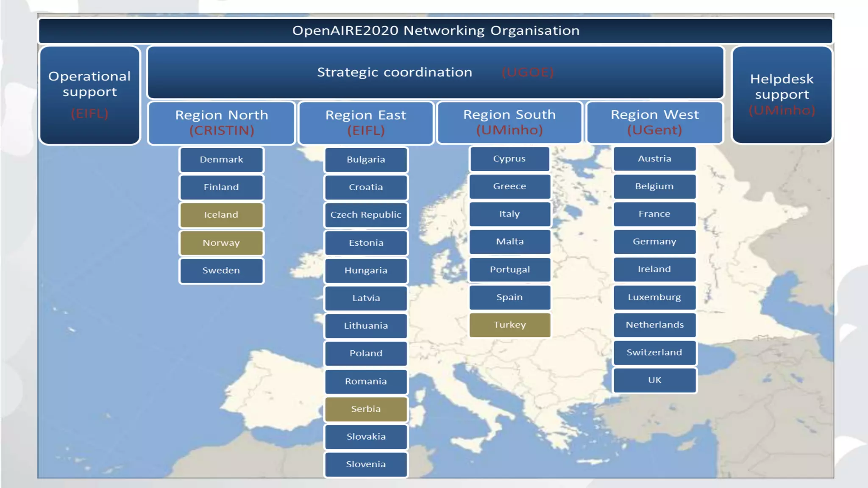Click the gold Iceland country box
Viewport: 868px width, 488px height.
click(x=221, y=215)
